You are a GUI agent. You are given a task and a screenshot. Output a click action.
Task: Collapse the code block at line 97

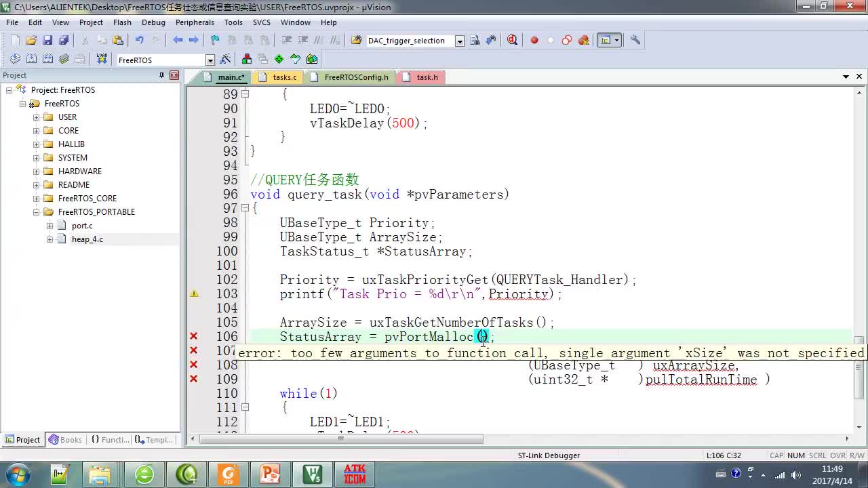(x=245, y=208)
